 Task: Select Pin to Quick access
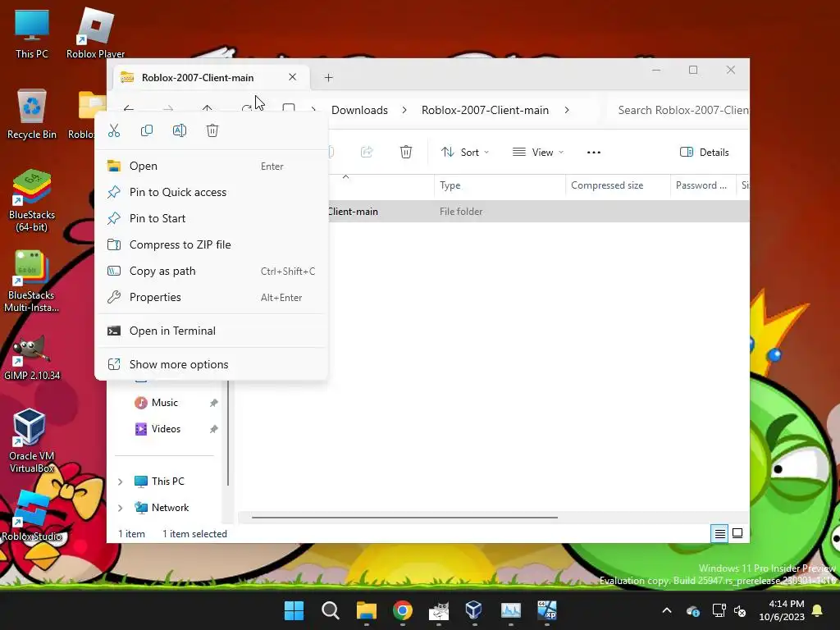pos(211,192)
